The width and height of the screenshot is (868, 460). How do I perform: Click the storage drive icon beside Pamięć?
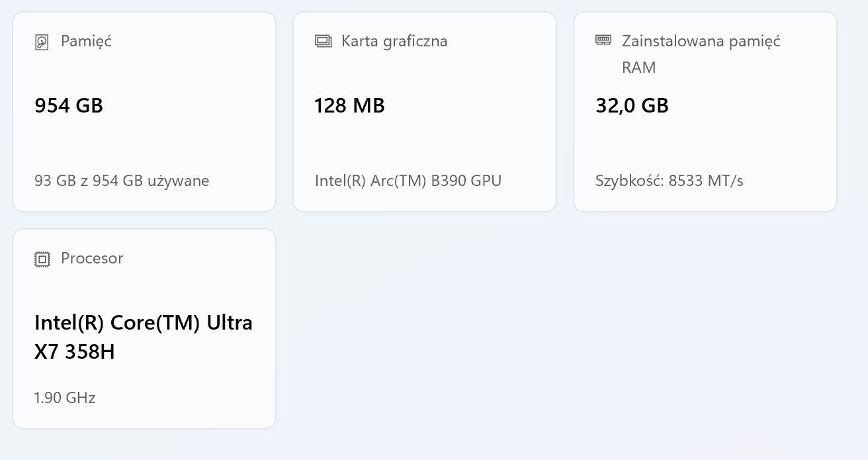tap(43, 41)
